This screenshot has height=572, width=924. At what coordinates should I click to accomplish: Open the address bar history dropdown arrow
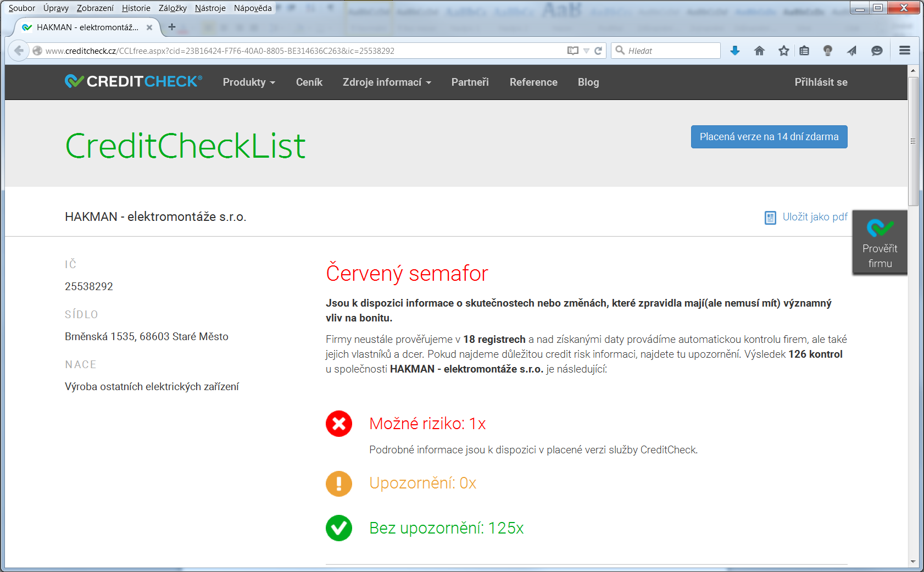(x=586, y=51)
